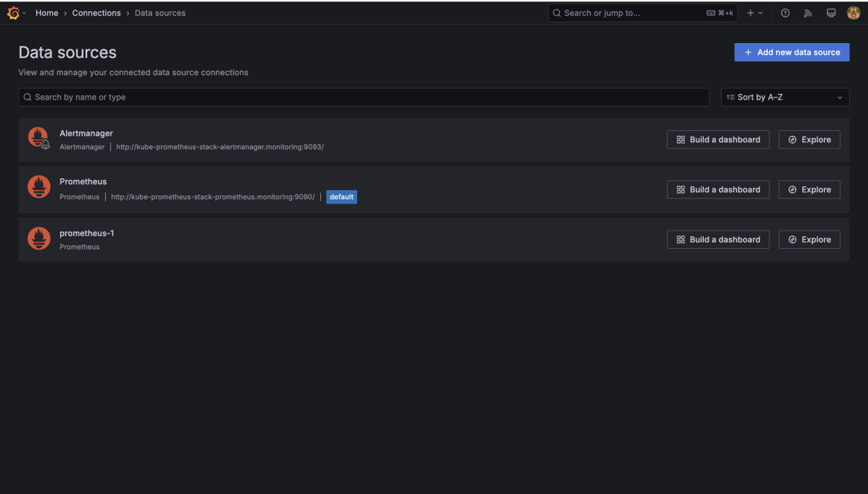Explore the Alertmanager data source
868x494 pixels.
(809, 139)
